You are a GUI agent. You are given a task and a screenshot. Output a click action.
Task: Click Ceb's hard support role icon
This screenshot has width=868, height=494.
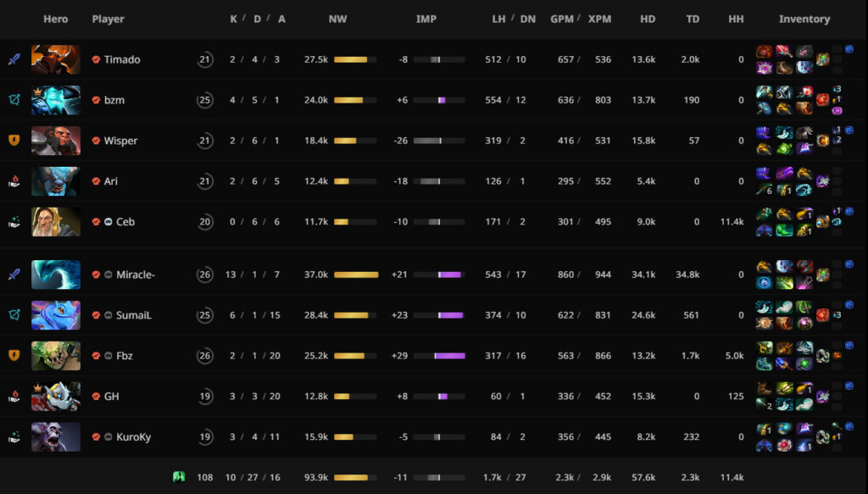pos(14,222)
